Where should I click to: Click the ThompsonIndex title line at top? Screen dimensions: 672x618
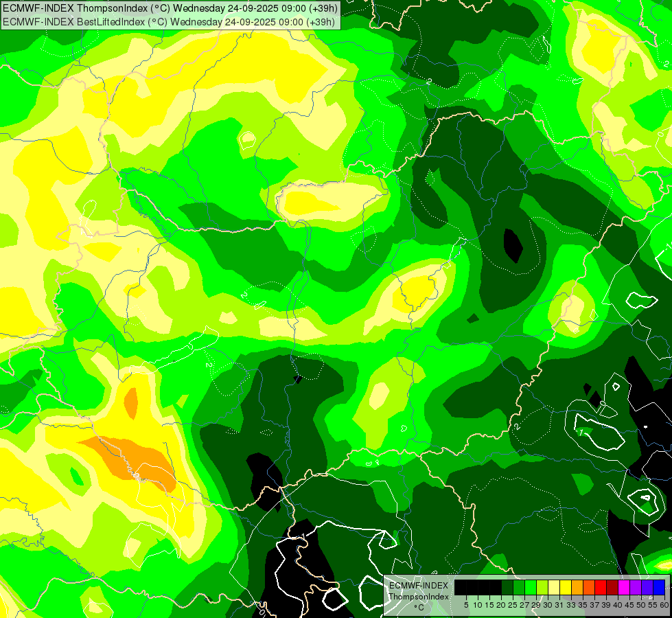[170, 8]
